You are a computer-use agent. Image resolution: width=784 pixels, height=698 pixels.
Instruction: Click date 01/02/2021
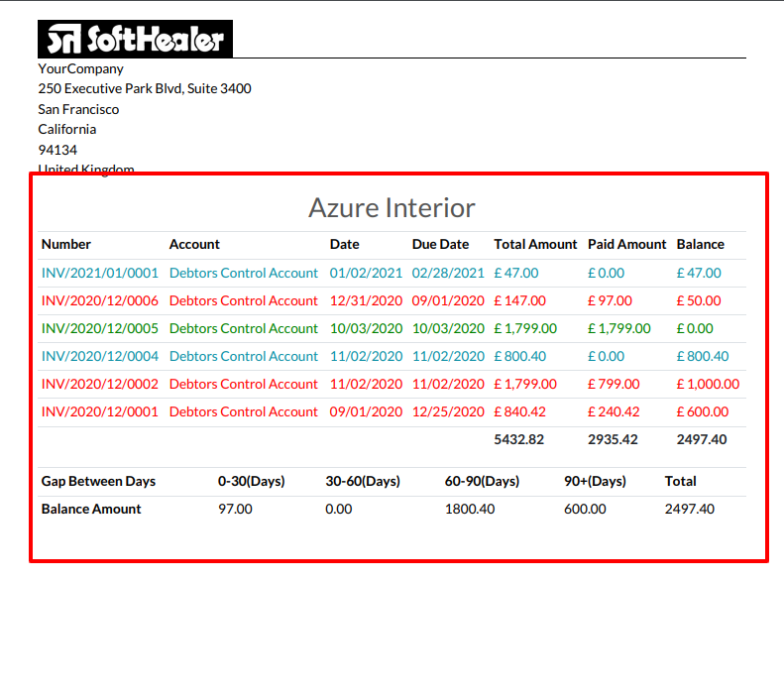pos(366,273)
